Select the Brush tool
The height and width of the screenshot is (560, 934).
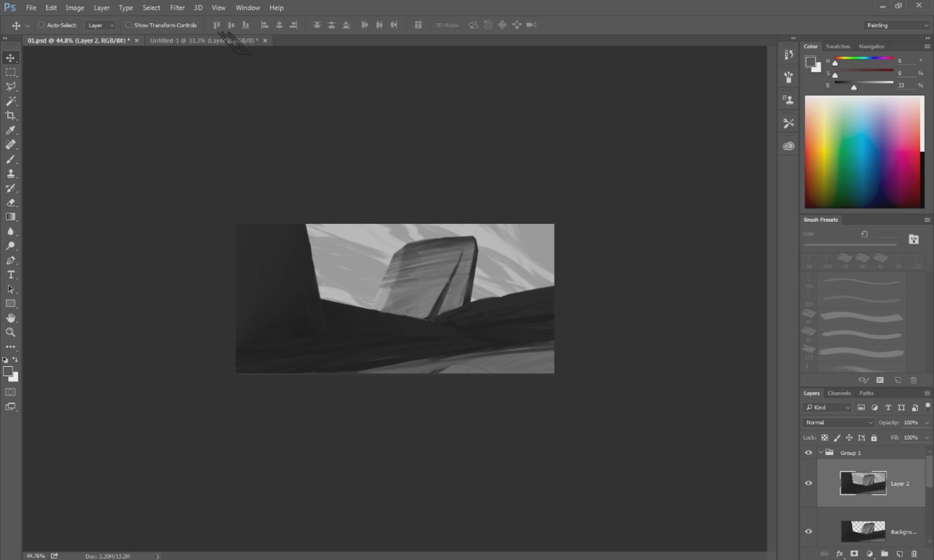click(11, 159)
